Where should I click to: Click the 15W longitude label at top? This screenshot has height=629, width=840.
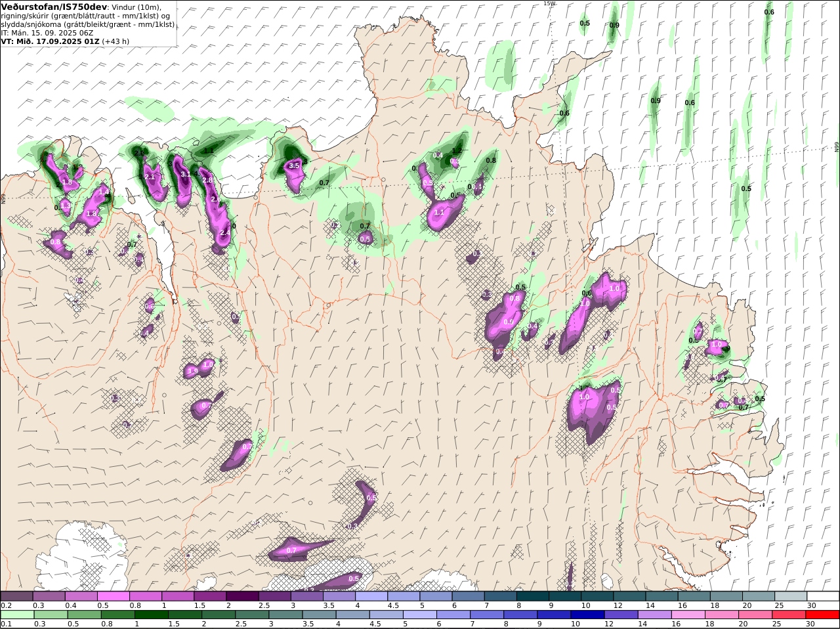549,3
